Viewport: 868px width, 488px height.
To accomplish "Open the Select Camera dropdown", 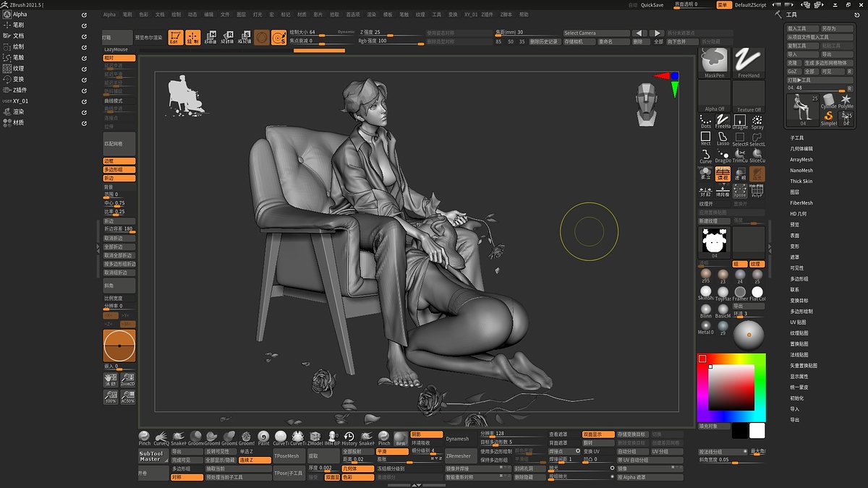I will 597,33.
